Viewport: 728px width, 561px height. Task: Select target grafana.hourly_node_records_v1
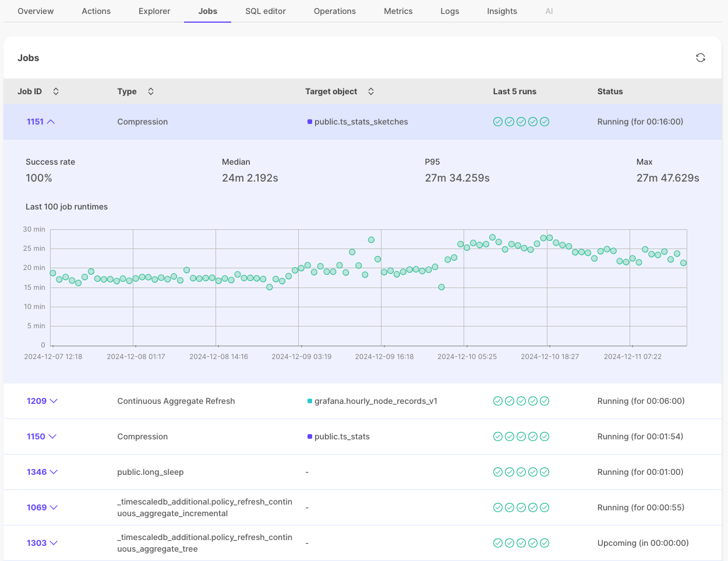[376, 401]
